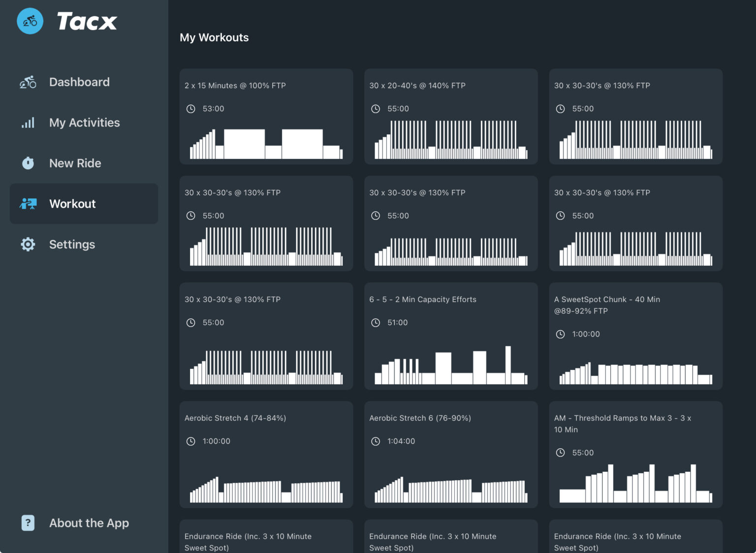Select the Workout trainer icon in sidebar
756x553 pixels.
(x=28, y=204)
